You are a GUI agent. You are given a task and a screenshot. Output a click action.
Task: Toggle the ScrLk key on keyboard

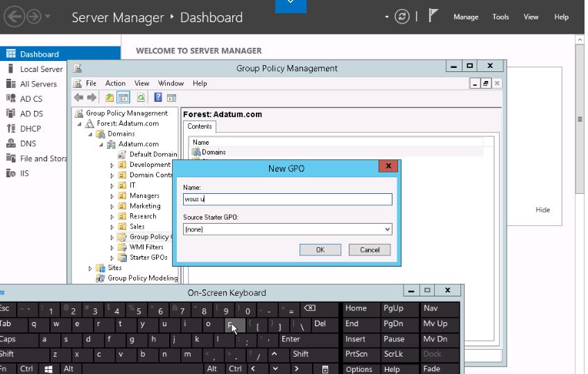point(394,354)
